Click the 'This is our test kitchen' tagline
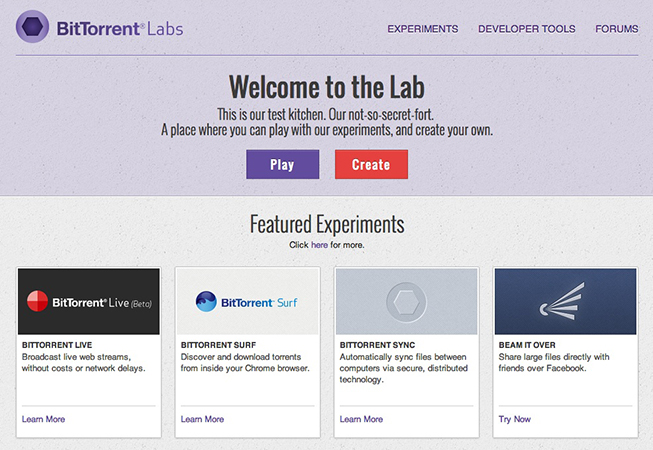653x450 pixels. 325,114
